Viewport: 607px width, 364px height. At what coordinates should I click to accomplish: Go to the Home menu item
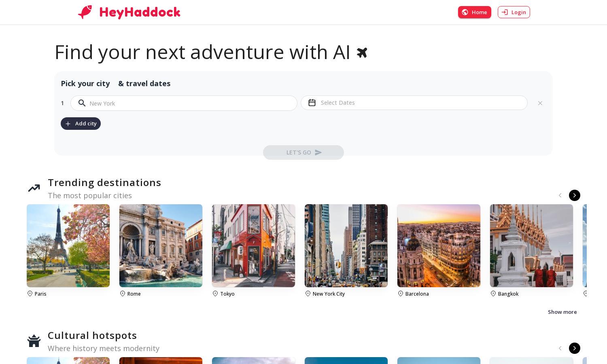click(x=474, y=12)
